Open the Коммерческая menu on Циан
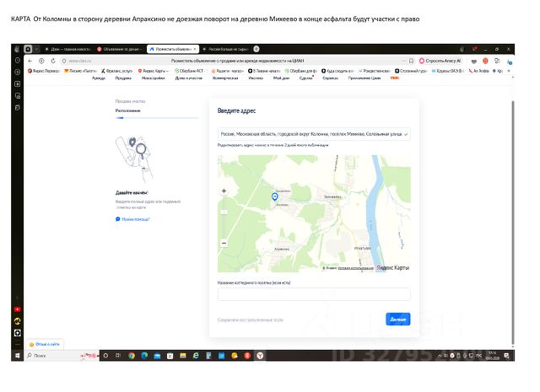The height and width of the screenshot is (392, 540). pyautogui.click(x=225, y=78)
